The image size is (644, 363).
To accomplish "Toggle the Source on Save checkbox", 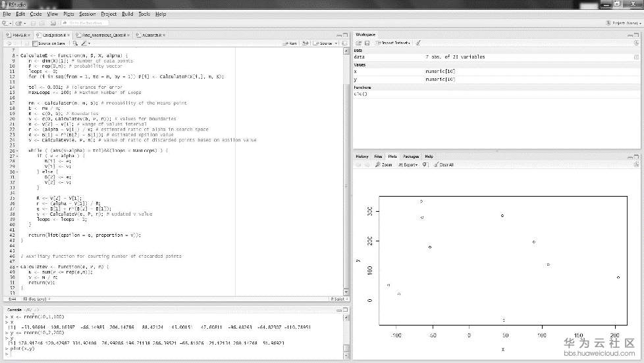I will [x=35, y=43].
